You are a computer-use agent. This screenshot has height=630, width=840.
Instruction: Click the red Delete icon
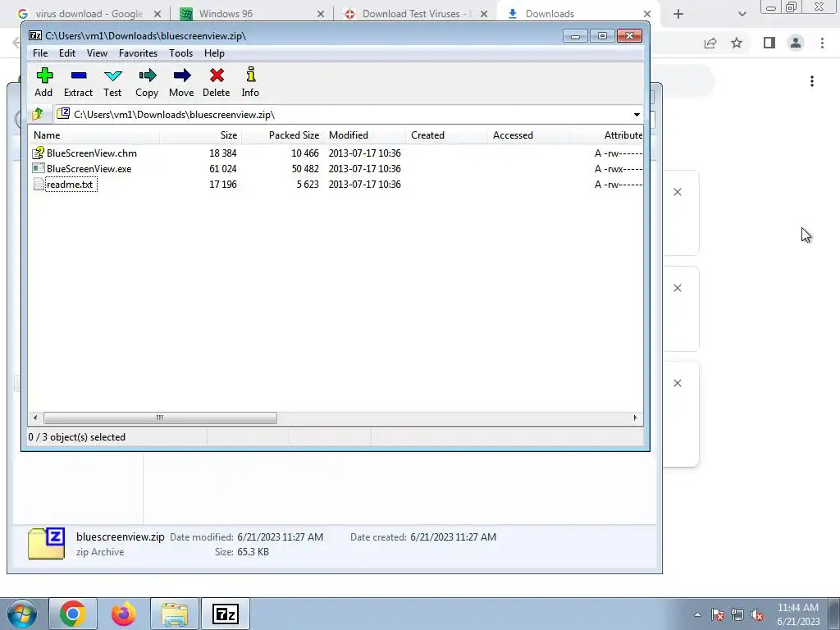(x=217, y=75)
